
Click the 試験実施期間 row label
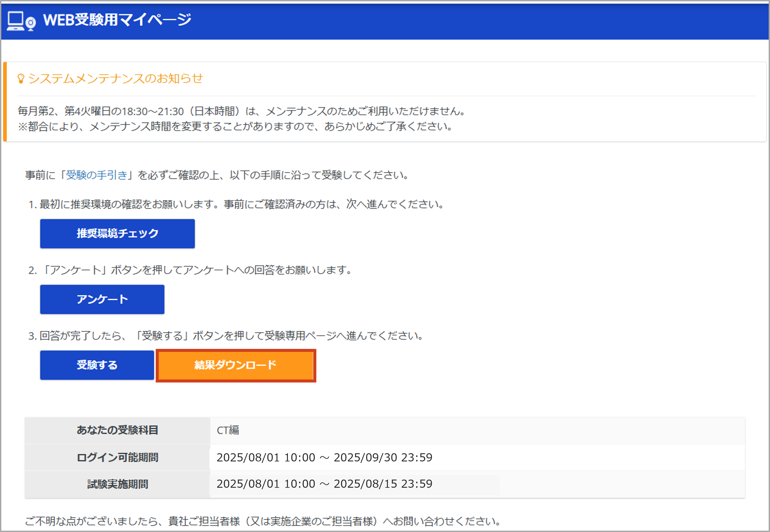point(117,484)
